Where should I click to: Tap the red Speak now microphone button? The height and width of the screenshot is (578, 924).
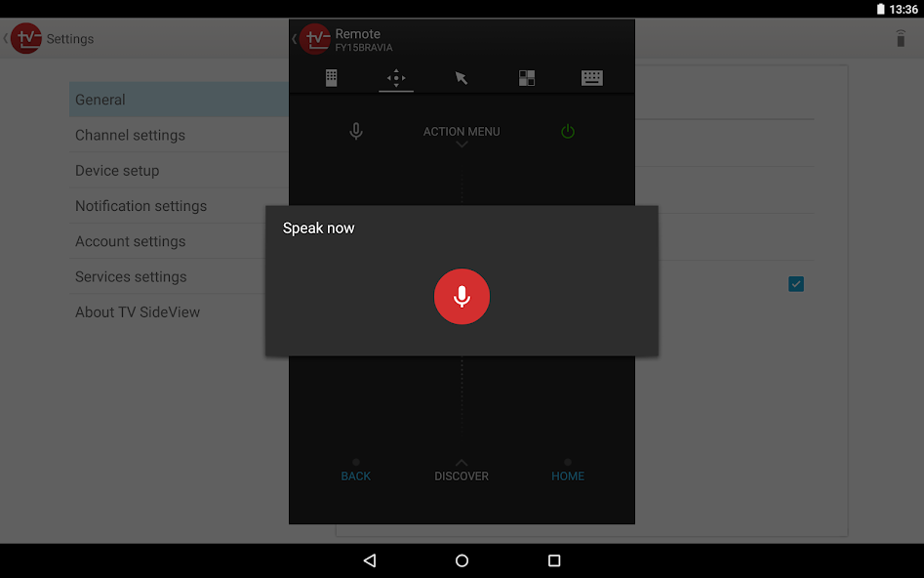462,297
